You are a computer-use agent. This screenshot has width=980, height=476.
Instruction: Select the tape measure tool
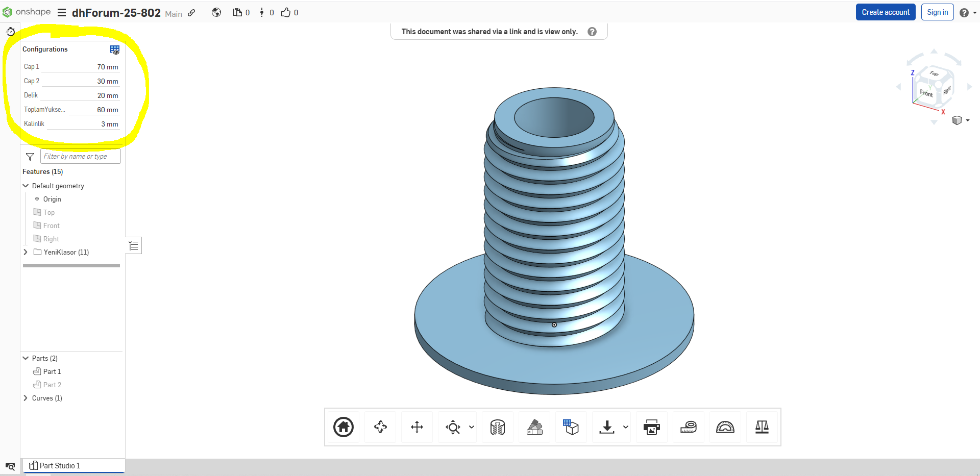tap(689, 427)
